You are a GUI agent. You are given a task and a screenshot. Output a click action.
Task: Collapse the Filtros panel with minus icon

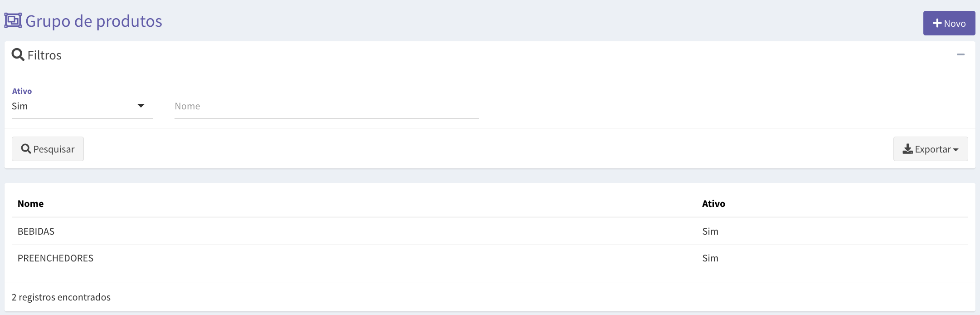coord(961,54)
